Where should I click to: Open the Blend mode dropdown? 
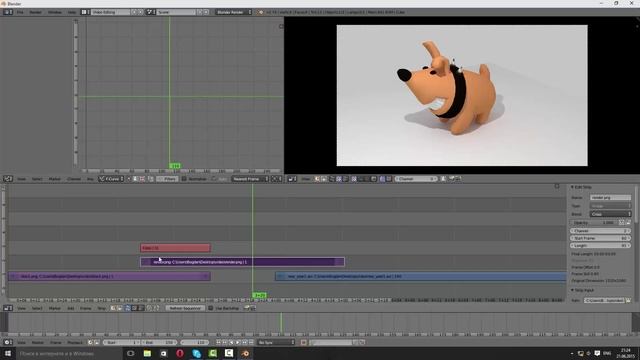(x=611, y=214)
